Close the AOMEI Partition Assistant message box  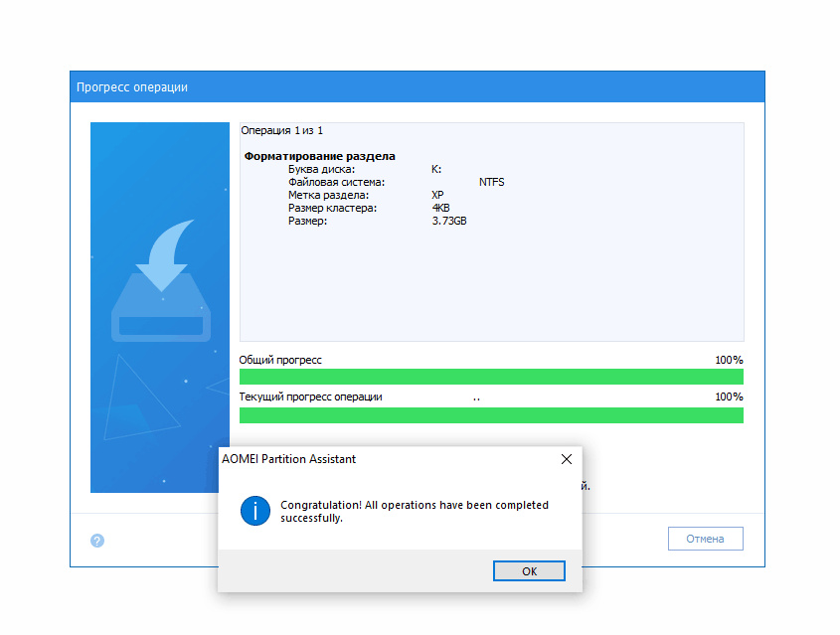[567, 459]
